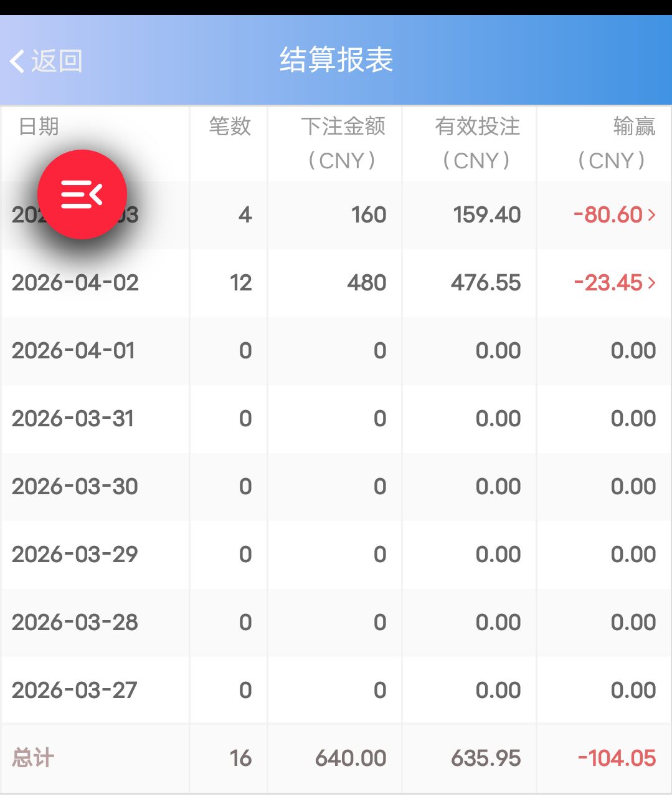This screenshot has width=672, height=799.
Task: Tap the total loss value -104.05
Action: (615, 758)
